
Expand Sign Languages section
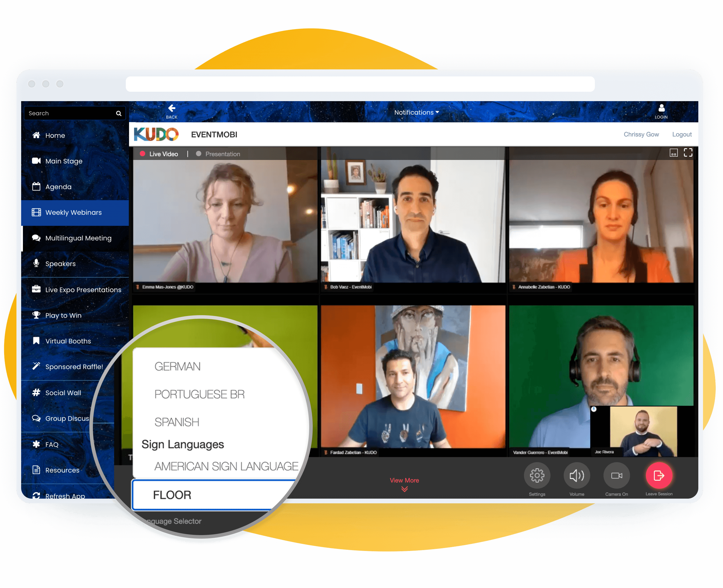pyautogui.click(x=183, y=444)
